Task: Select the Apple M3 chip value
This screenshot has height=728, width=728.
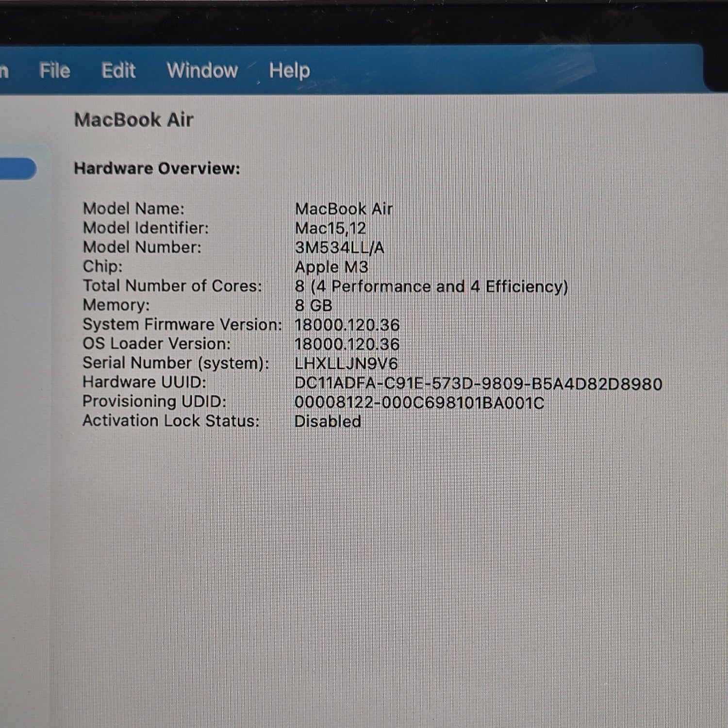Action: (331, 267)
